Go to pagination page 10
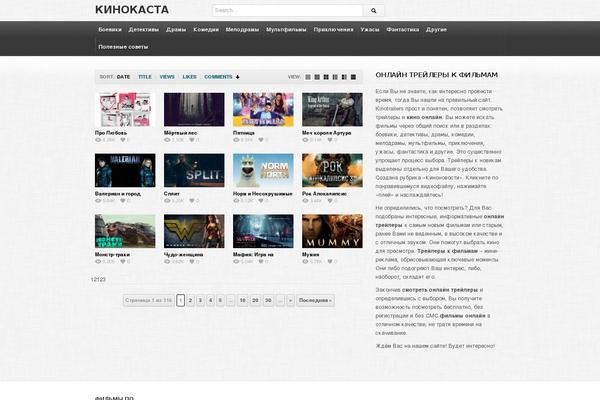Viewport: 600px width, 400px height. click(x=243, y=300)
